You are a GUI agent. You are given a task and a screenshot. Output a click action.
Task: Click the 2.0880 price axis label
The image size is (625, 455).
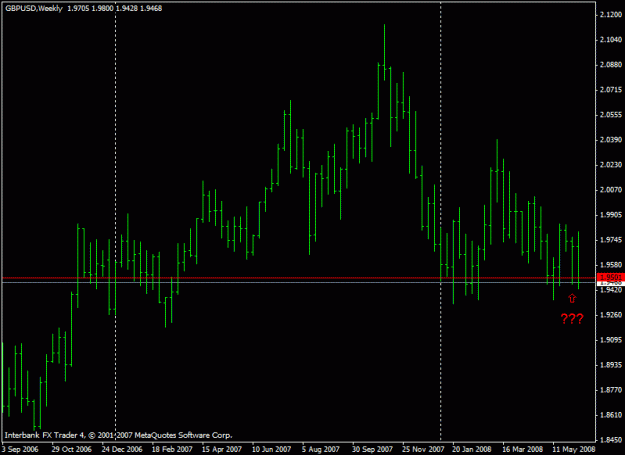click(x=611, y=65)
